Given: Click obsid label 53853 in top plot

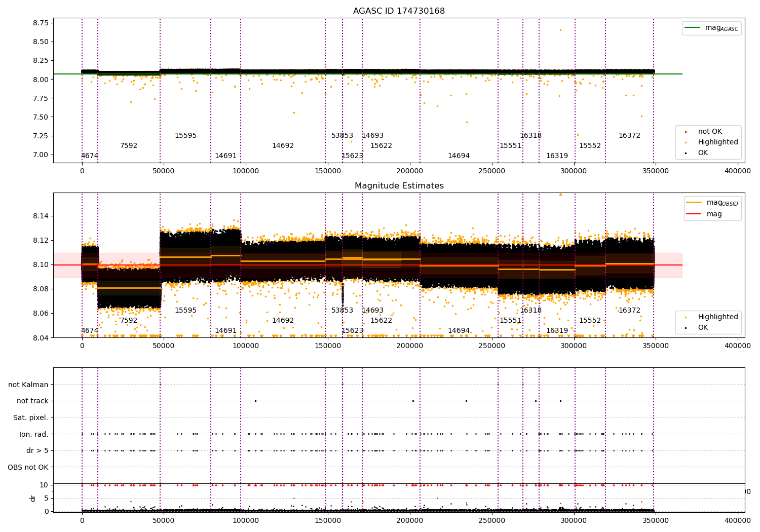Looking at the screenshot, I should 342,136.
